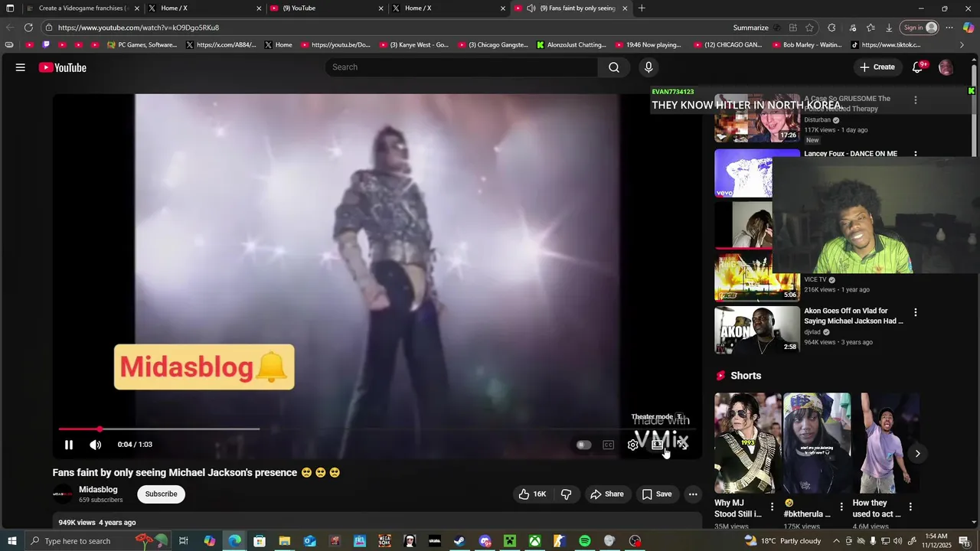The image size is (980, 551).
Task: Click the search magnifier button
Action: point(614,67)
